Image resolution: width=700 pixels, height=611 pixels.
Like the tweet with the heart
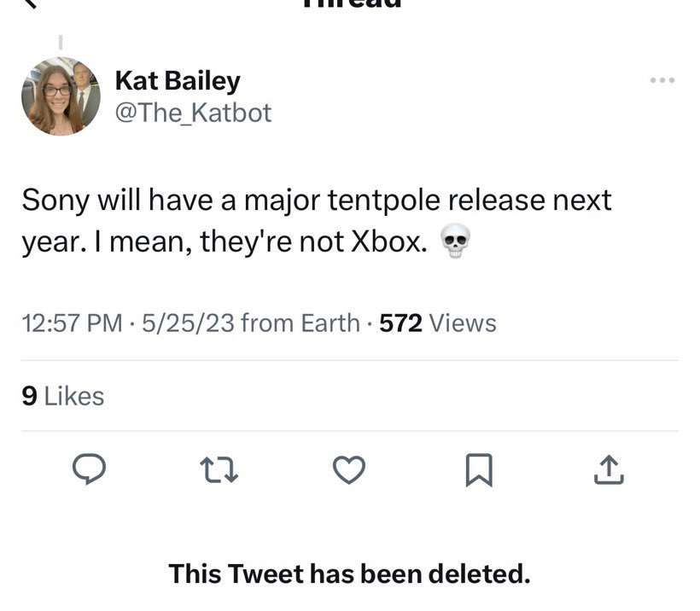click(x=348, y=469)
